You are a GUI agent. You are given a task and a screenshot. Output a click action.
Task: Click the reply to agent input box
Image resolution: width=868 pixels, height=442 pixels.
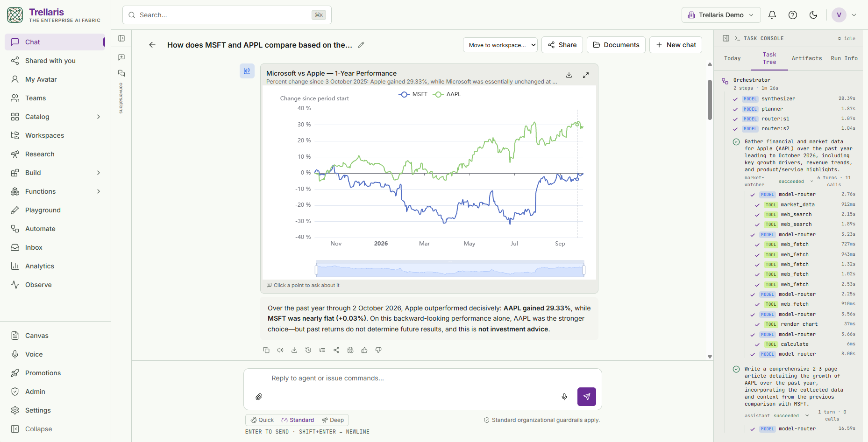coord(422,379)
